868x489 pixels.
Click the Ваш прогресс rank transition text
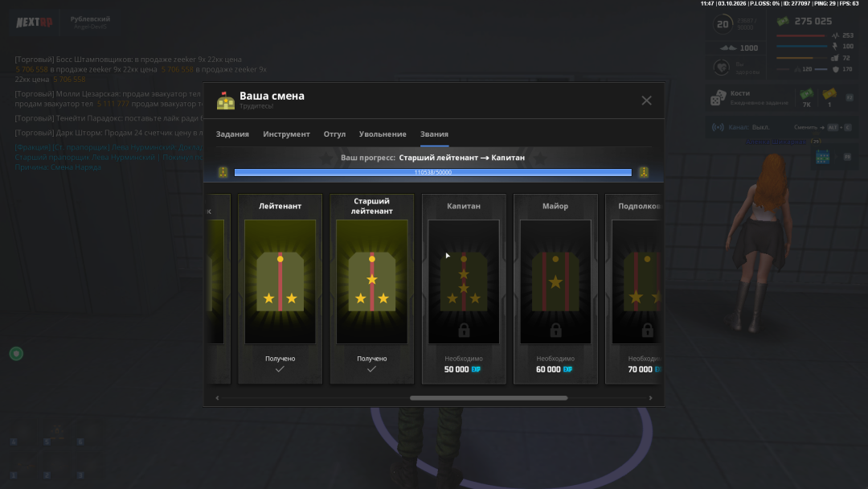(433, 158)
